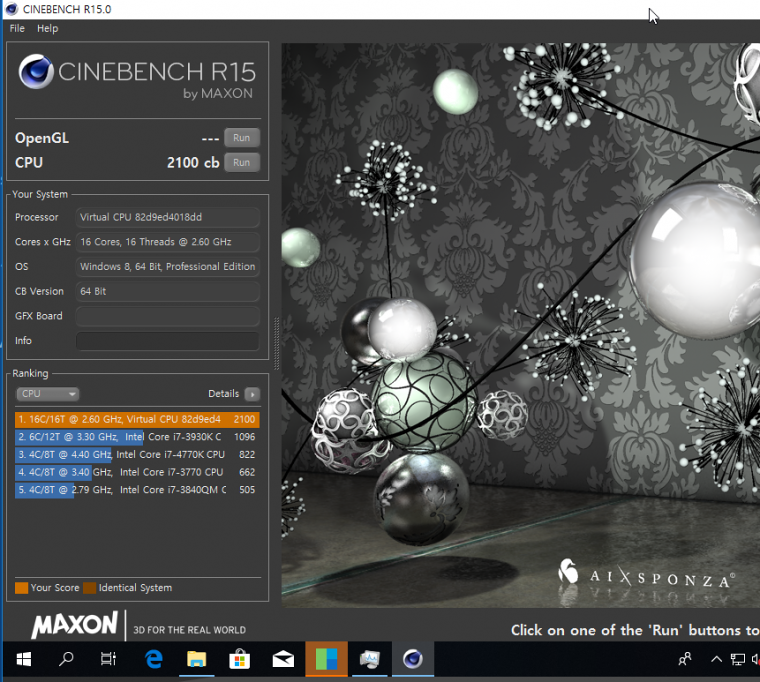Open the Help menu

(x=48, y=29)
